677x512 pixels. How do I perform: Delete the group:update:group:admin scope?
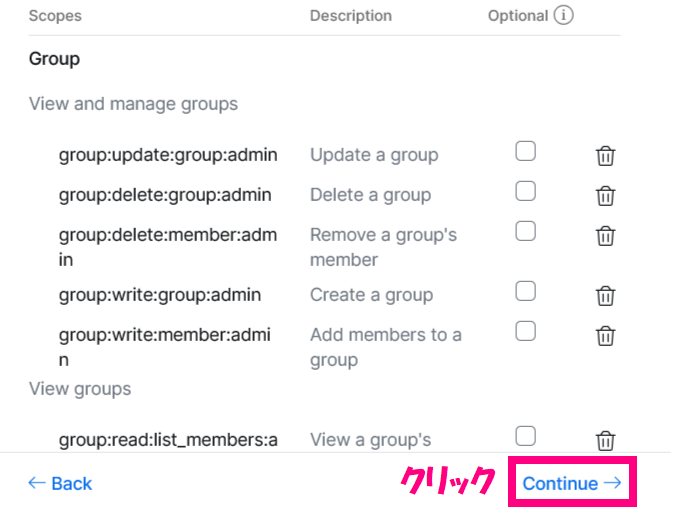(605, 156)
